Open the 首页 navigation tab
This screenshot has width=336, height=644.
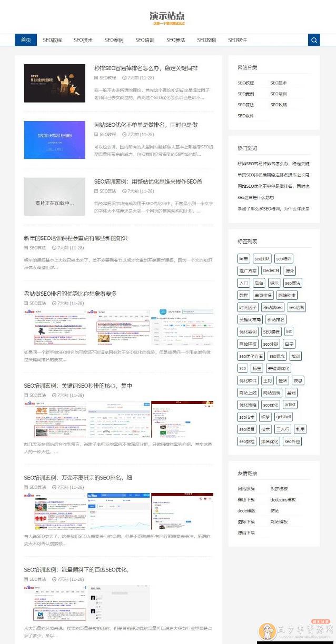tap(26, 40)
